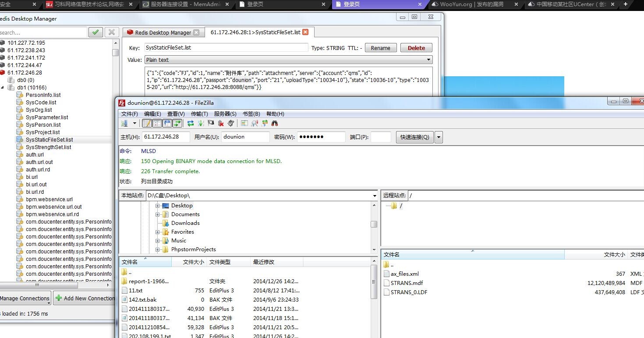Open filename filters dialog icon
Screen dimensions: 644x338
244,123
